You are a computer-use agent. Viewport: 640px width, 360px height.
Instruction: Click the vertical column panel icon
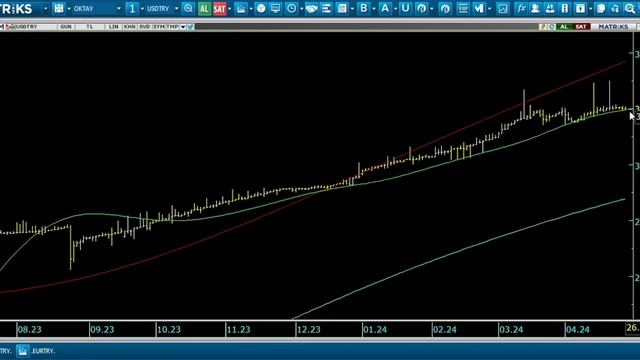tap(565, 8)
